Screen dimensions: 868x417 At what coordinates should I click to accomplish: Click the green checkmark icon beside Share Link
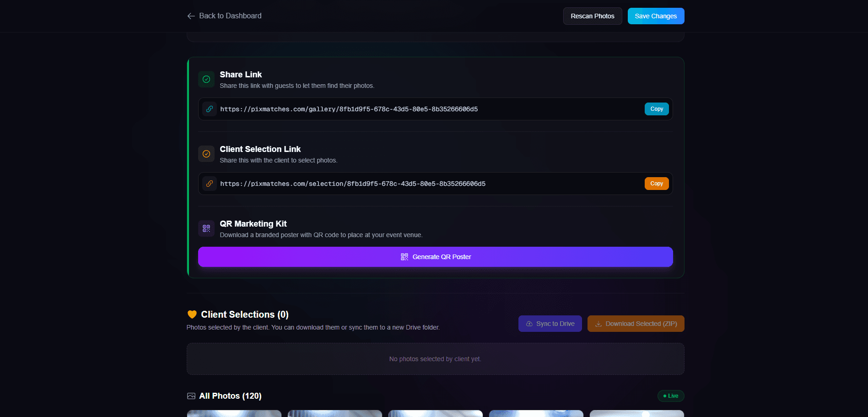pyautogui.click(x=206, y=79)
